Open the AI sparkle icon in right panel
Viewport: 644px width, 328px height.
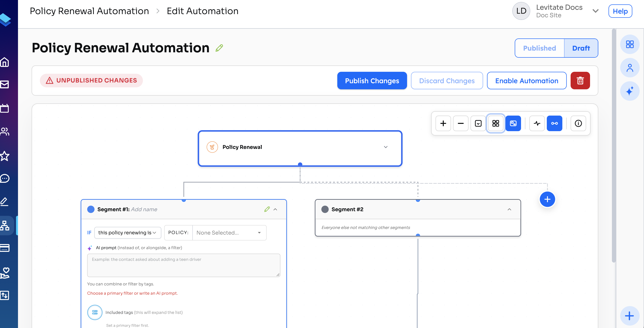(629, 91)
